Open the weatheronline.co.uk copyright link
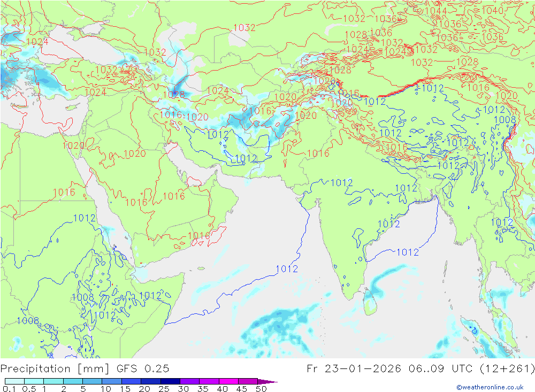The width and height of the screenshot is (535, 392). click(490, 387)
